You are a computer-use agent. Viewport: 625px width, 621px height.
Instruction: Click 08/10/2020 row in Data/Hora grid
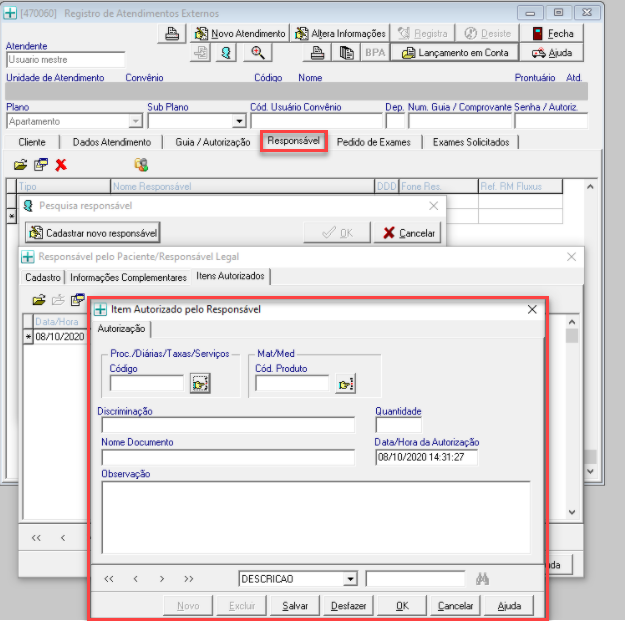[60, 337]
